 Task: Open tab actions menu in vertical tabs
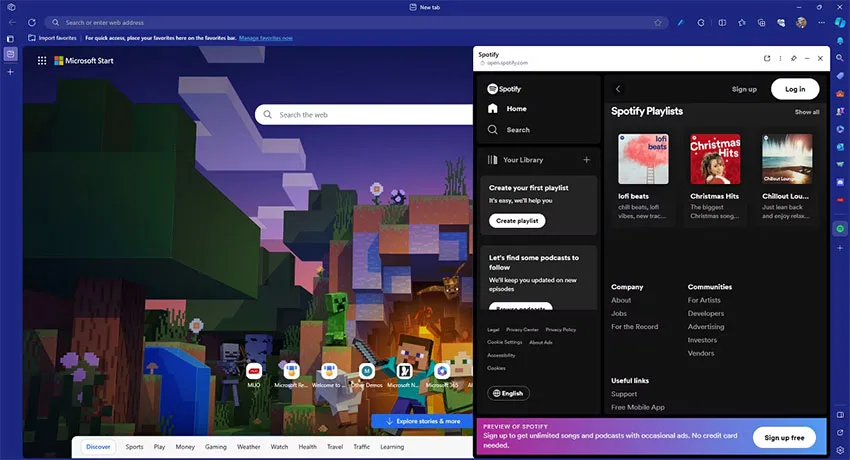pos(10,38)
